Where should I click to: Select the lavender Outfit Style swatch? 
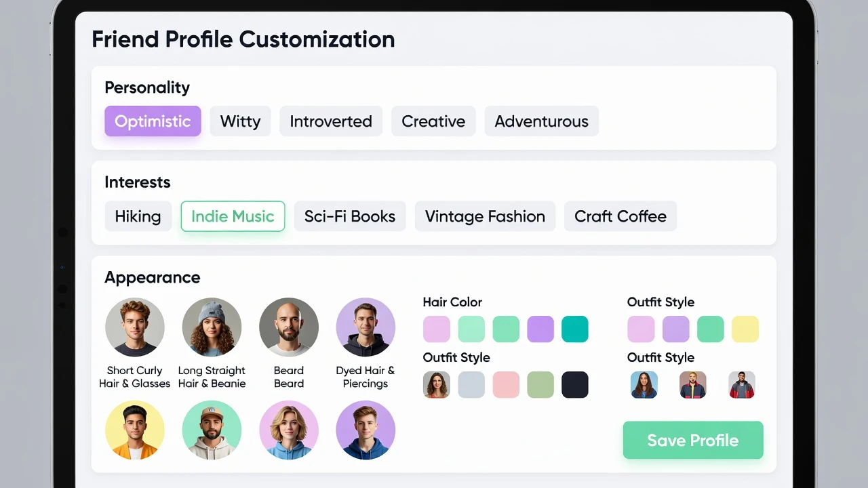(675, 329)
